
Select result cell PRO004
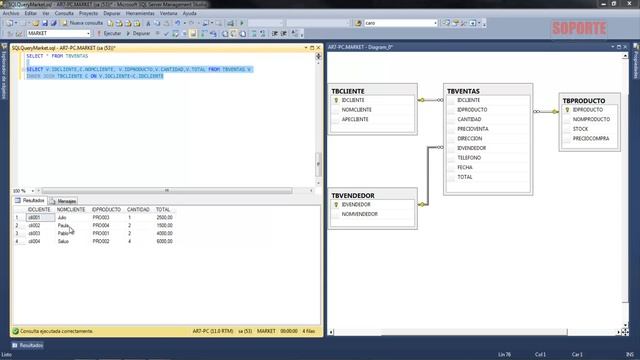tap(101, 225)
